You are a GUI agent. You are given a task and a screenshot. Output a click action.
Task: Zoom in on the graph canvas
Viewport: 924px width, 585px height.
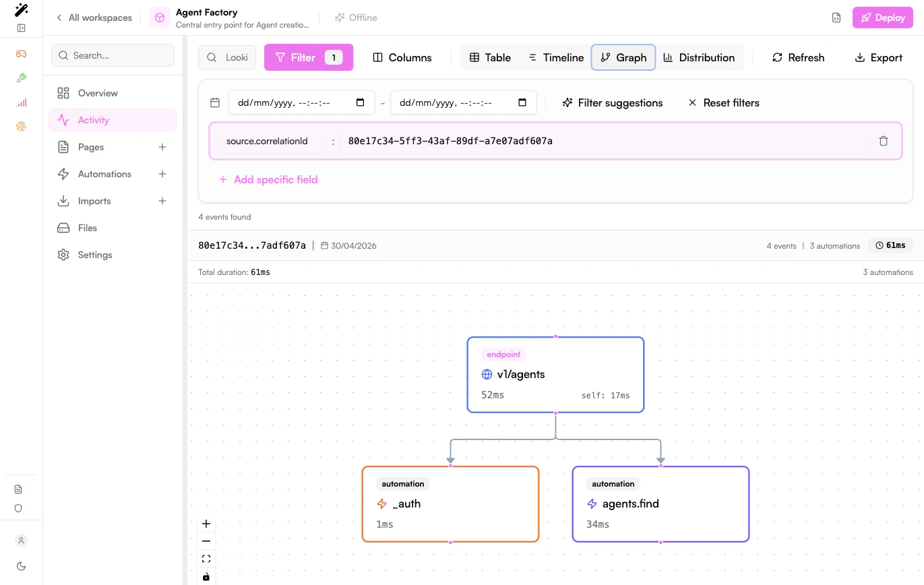pos(206,524)
